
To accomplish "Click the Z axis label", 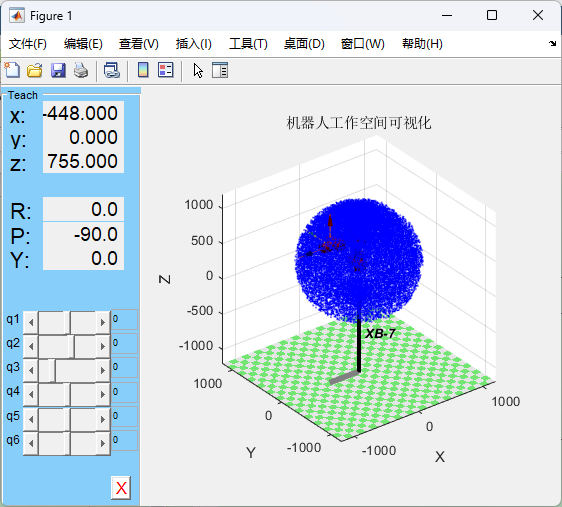I will (165, 279).
